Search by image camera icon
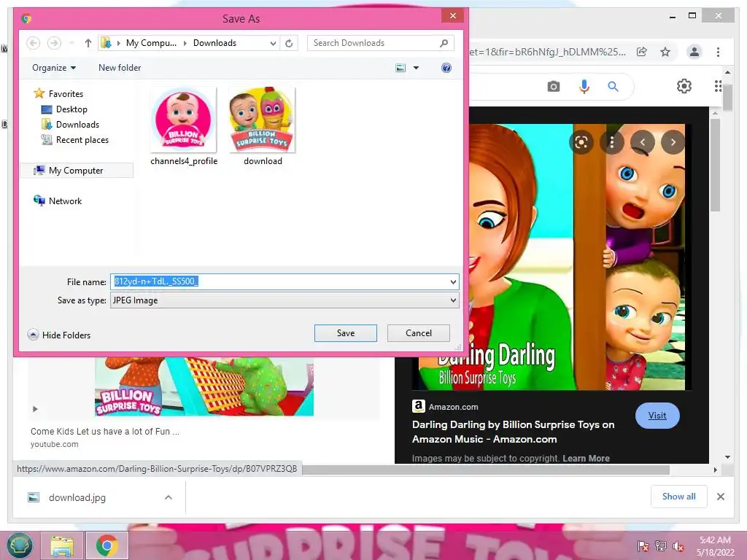The height and width of the screenshot is (560, 747). [x=553, y=87]
